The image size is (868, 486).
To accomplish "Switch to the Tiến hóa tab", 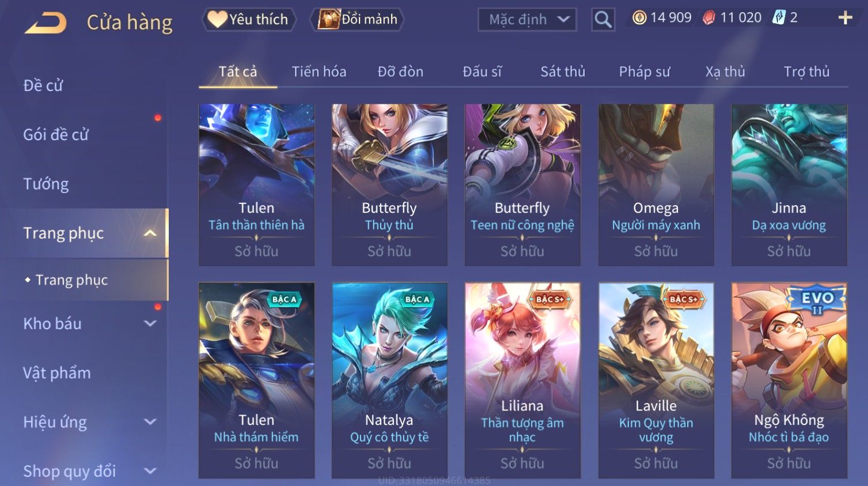I will pos(319,71).
